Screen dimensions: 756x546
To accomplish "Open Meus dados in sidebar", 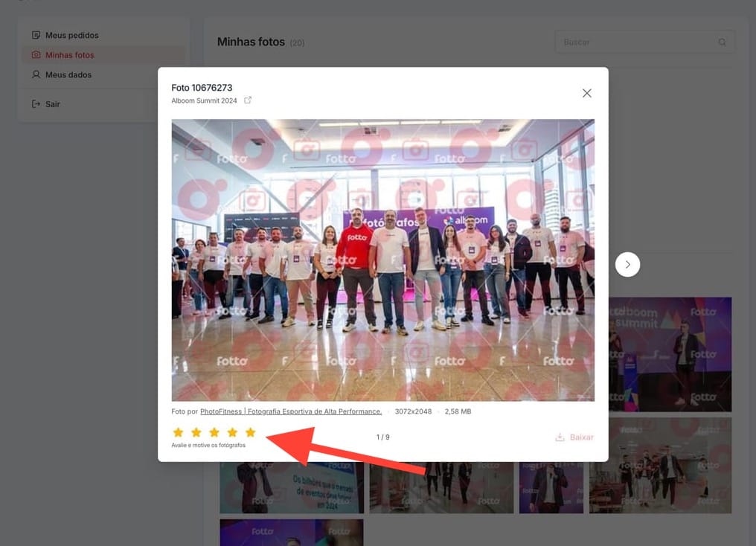I will point(68,74).
